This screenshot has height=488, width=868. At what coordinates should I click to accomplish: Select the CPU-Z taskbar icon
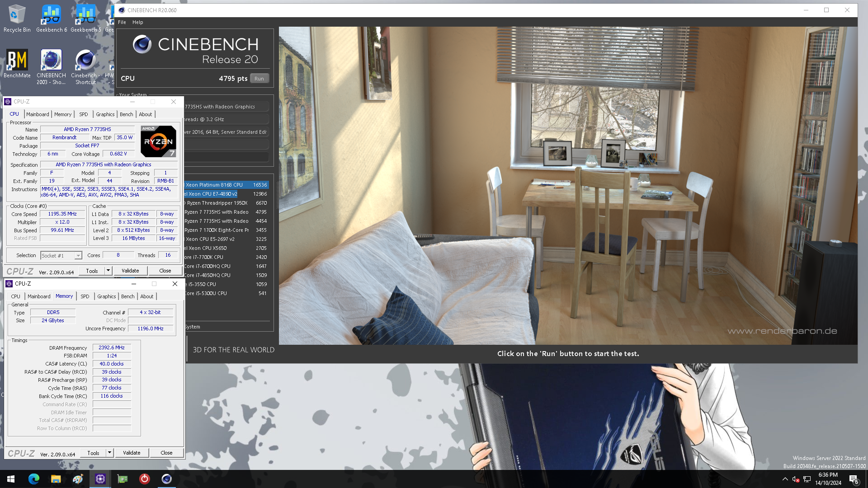tap(100, 479)
